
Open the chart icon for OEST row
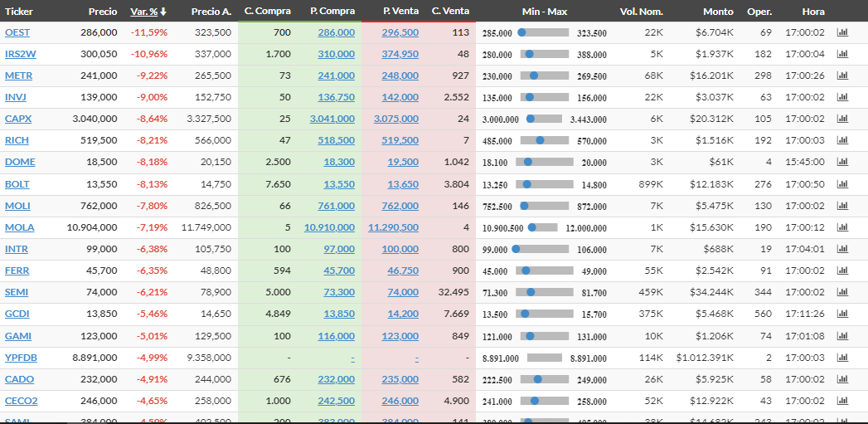coord(842,32)
